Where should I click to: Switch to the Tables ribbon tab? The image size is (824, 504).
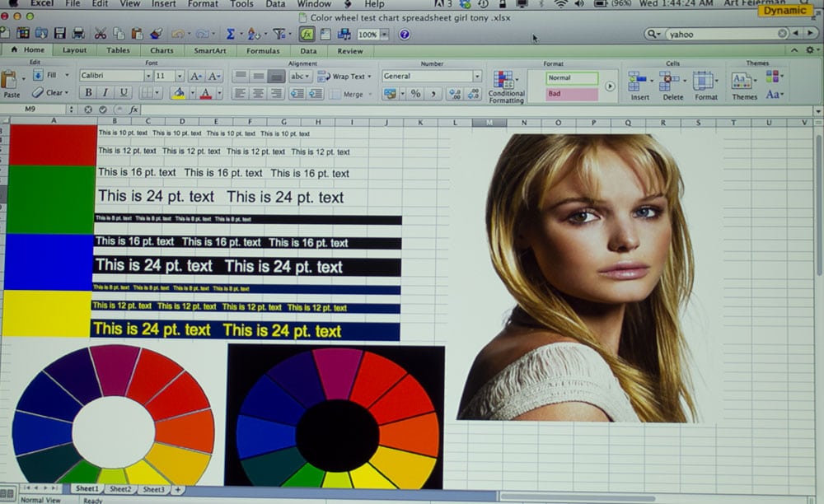118,50
